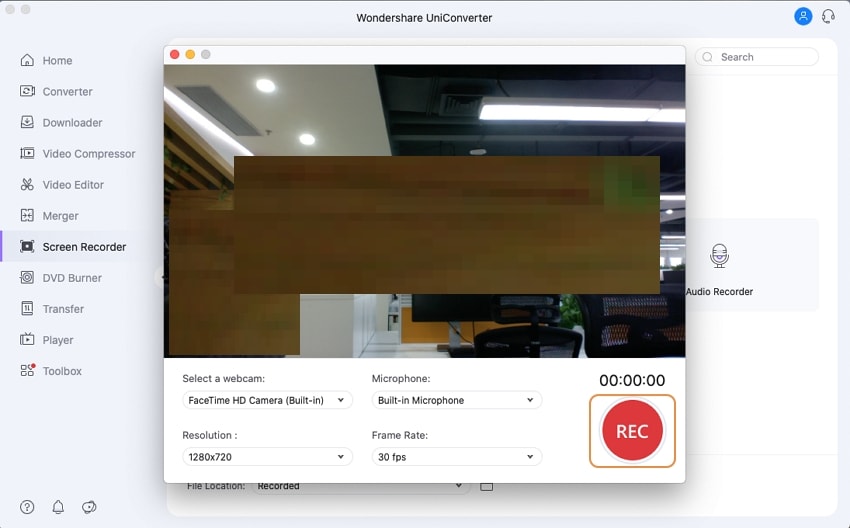This screenshot has height=528, width=850.
Task: Close the webcam recorder window
Action: click(x=175, y=54)
